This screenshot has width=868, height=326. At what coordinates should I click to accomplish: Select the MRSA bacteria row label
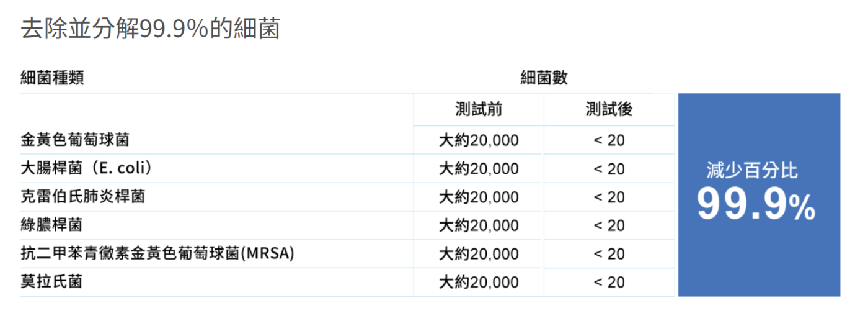[157, 253]
